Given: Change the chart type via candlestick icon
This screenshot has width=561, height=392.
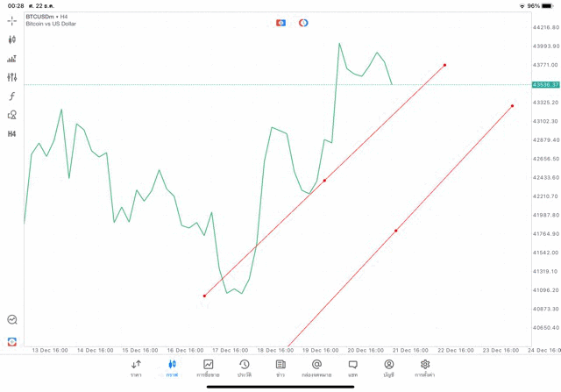Looking at the screenshot, I should [12, 39].
